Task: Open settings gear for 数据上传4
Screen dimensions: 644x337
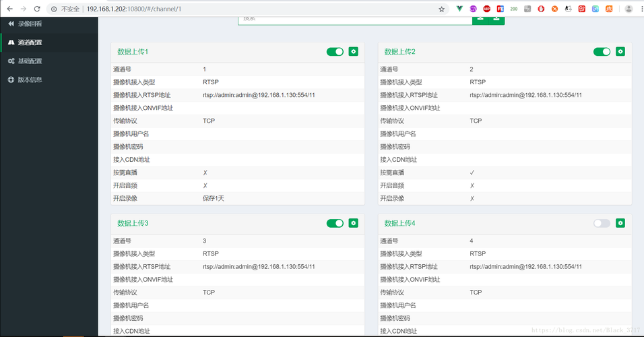Action: [x=620, y=222]
